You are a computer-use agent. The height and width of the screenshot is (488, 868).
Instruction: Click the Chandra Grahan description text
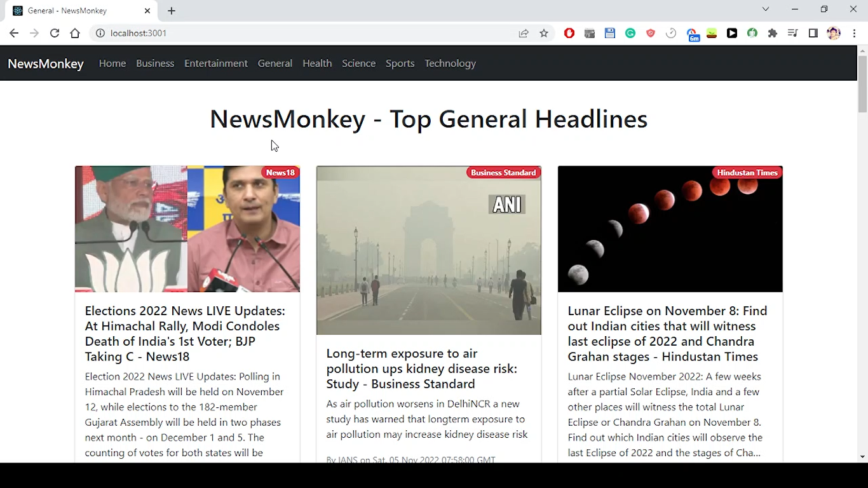[665, 414]
